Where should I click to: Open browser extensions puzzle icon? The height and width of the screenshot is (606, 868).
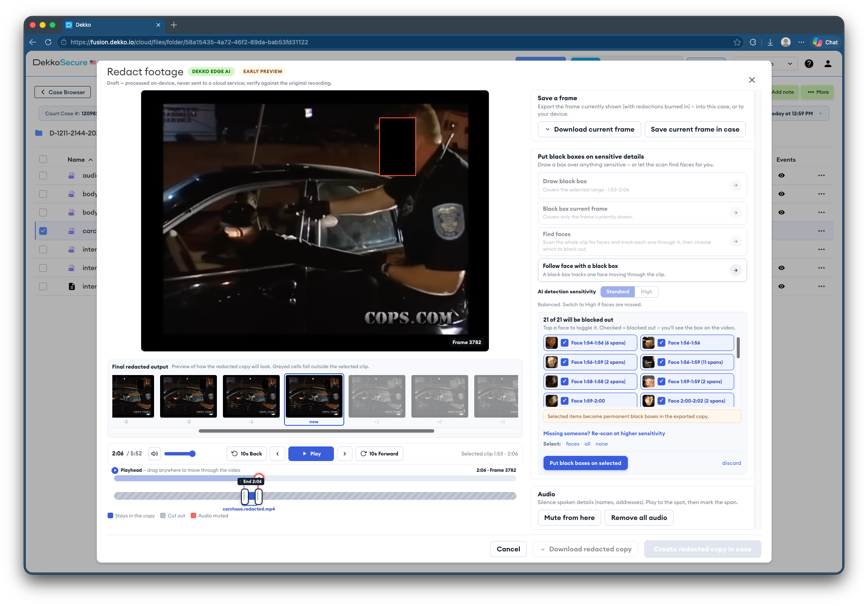click(x=753, y=42)
